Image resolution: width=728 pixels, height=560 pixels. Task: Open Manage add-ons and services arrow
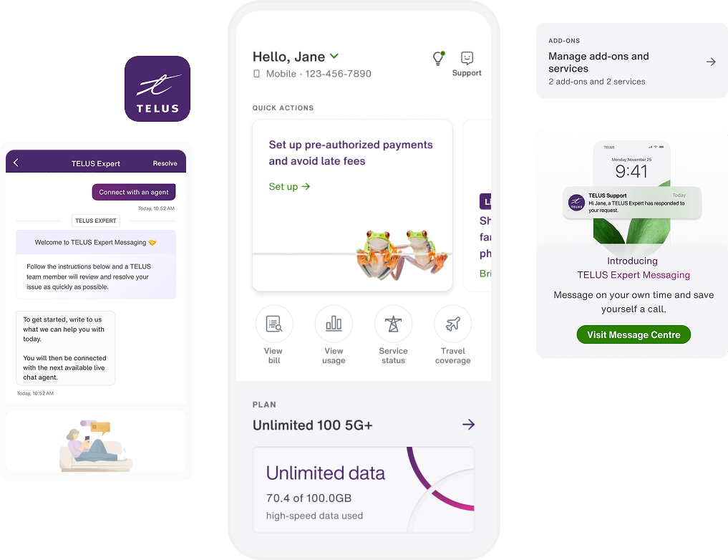pyautogui.click(x=711, y=62)
